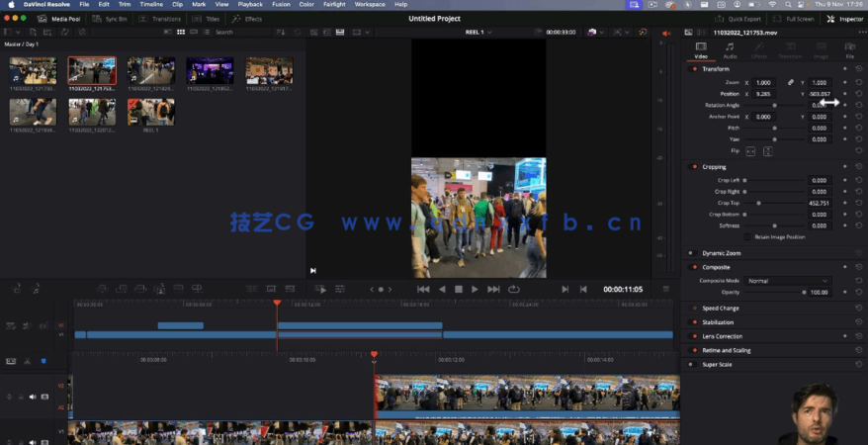Open macOS Spotlight search icon
This screenshot has height=445, width=868.
pos(788,4)
